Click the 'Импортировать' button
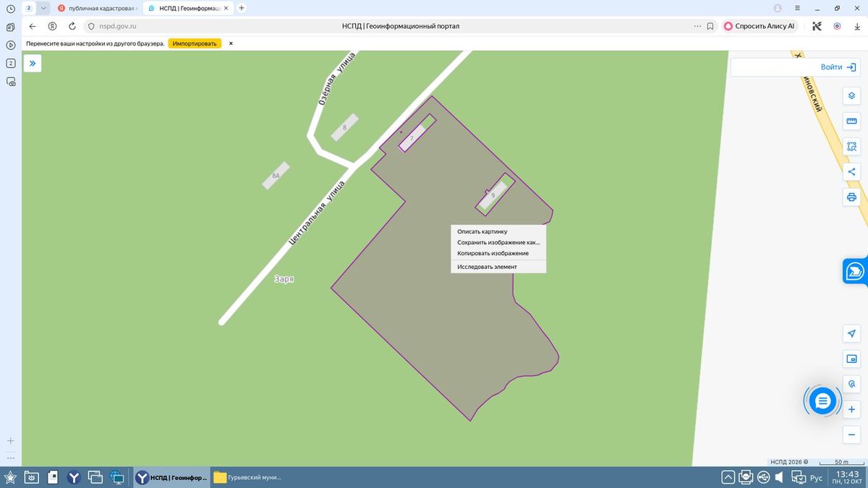 [x=195, y=43]
